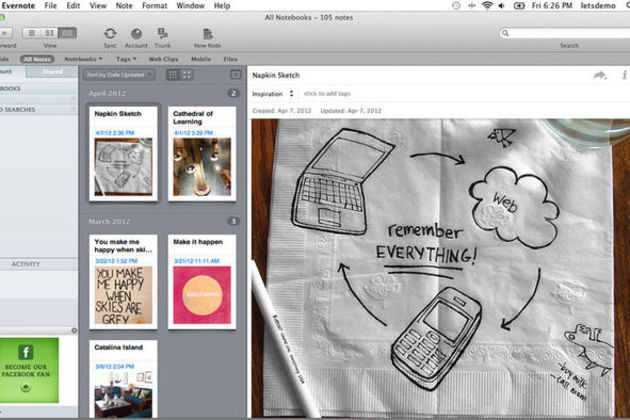Open the Sort by Date Updated dropdown

click(118, 74)
